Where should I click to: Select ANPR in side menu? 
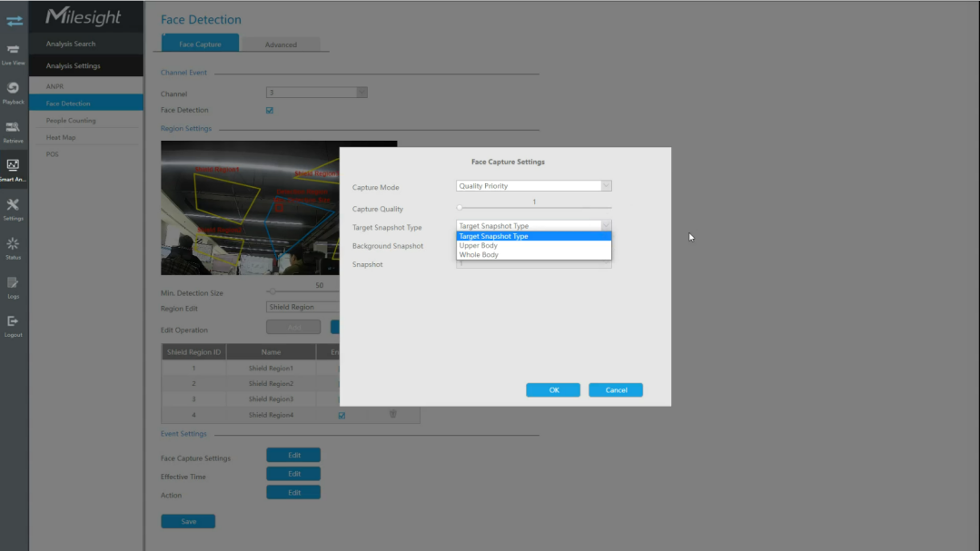(x=86, y=86)
